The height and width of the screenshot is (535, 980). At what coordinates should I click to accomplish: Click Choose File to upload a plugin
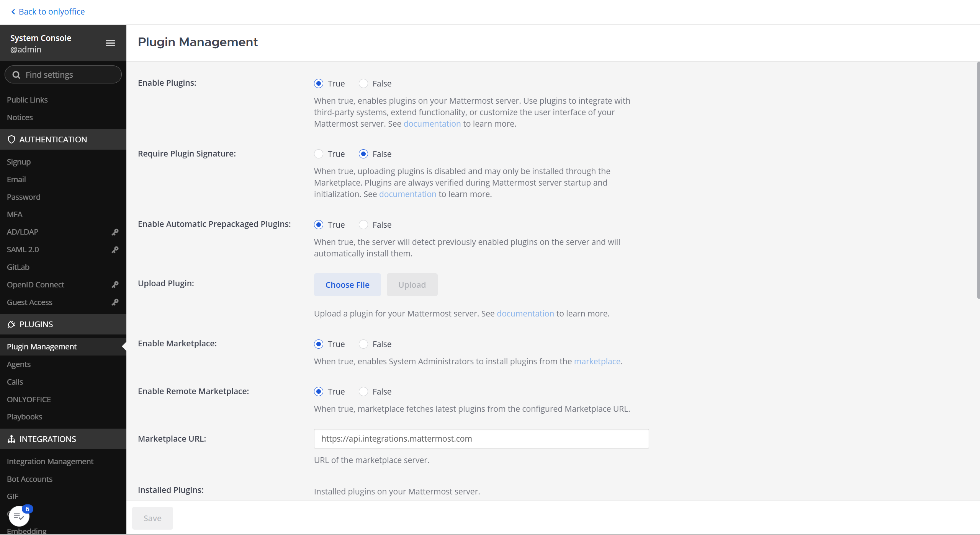347,284
